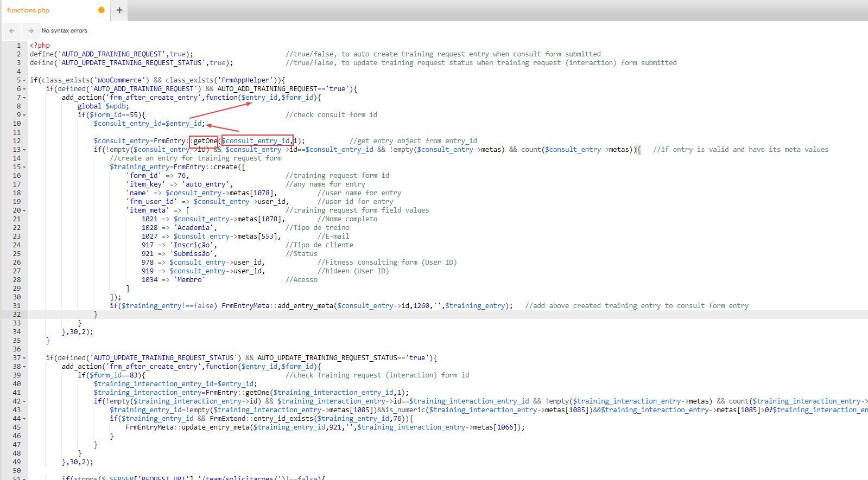Click the 'Academia' string on line 22

click(x=194, y=228)
